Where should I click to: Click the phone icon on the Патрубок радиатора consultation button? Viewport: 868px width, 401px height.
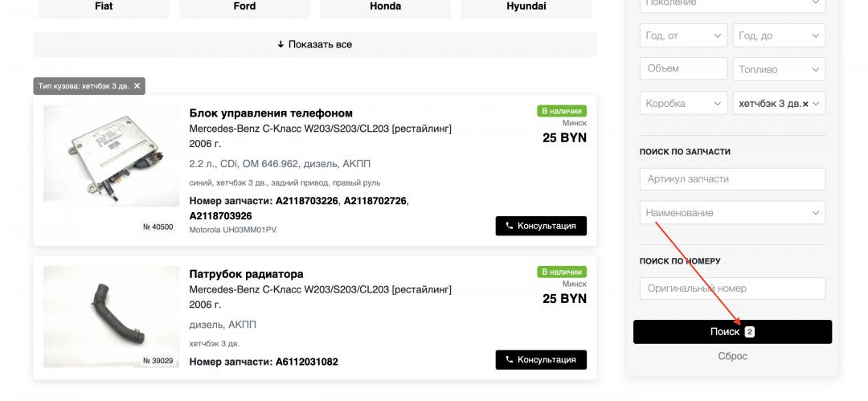(x=510, y=359)
